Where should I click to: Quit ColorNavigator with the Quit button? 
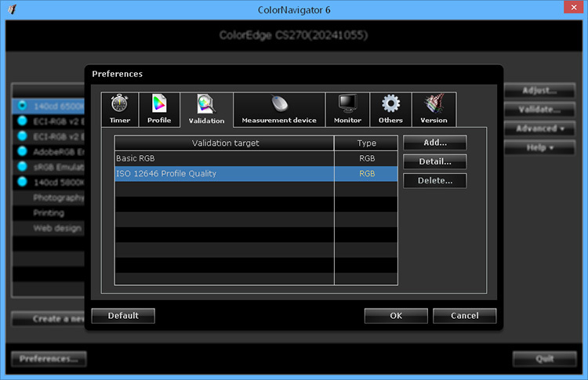(545, 359)
